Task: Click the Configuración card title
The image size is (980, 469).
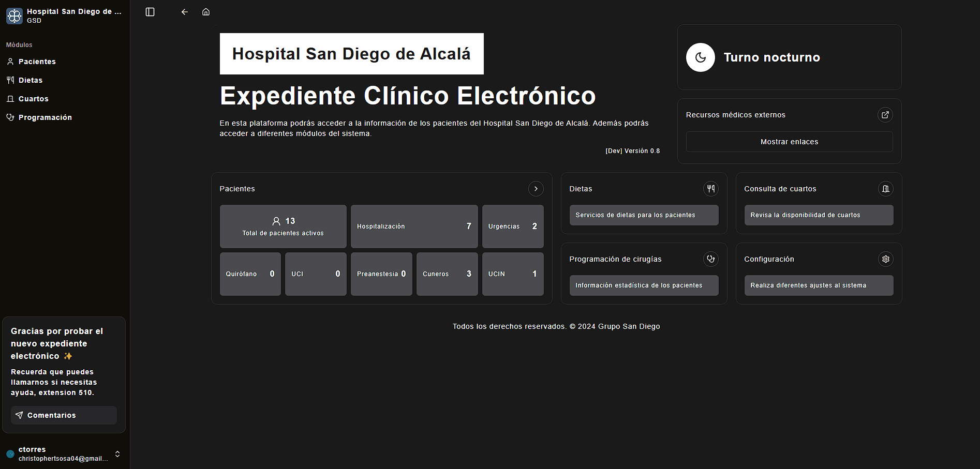Action: coord(769,259)
